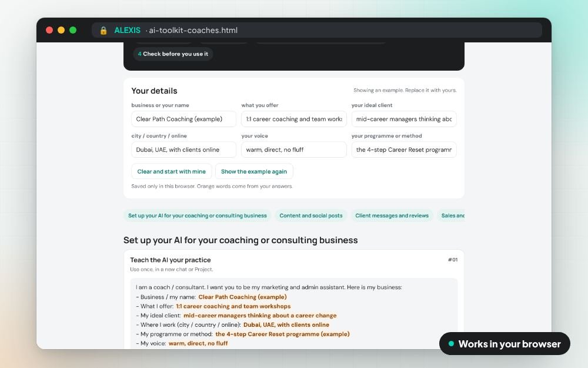Open the partially visible 'Sales and' tab
Image resolution: width=588 pixels, height=368 pixels.
pos(451,216)
